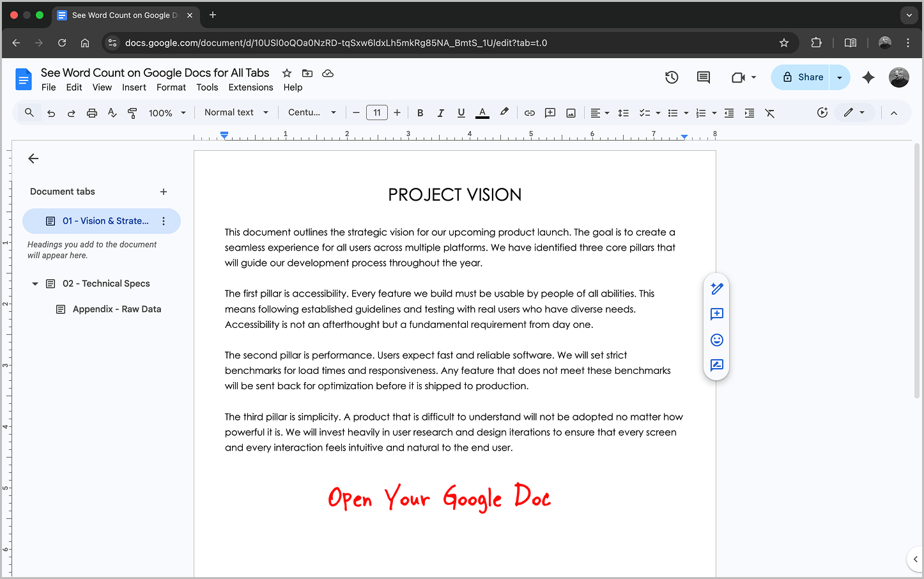The image size is (924, 579).
Task: Underline the selected text
Action: coord(461,112)
